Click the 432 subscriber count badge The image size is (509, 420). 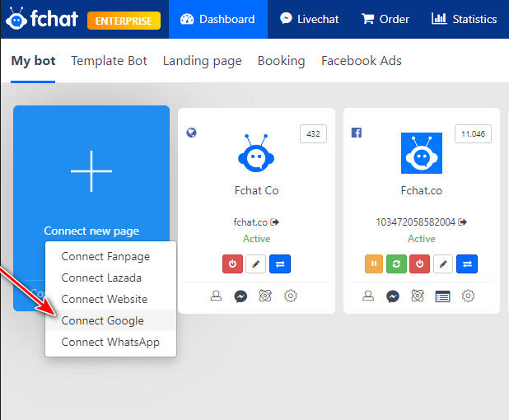313,133
